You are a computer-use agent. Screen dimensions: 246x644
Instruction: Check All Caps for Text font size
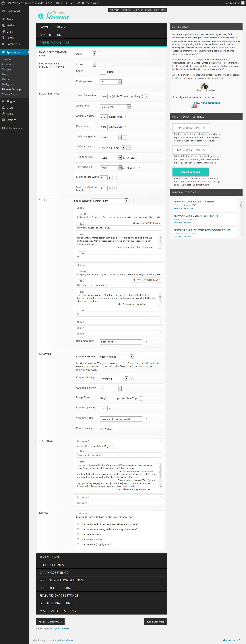(123, 168)
